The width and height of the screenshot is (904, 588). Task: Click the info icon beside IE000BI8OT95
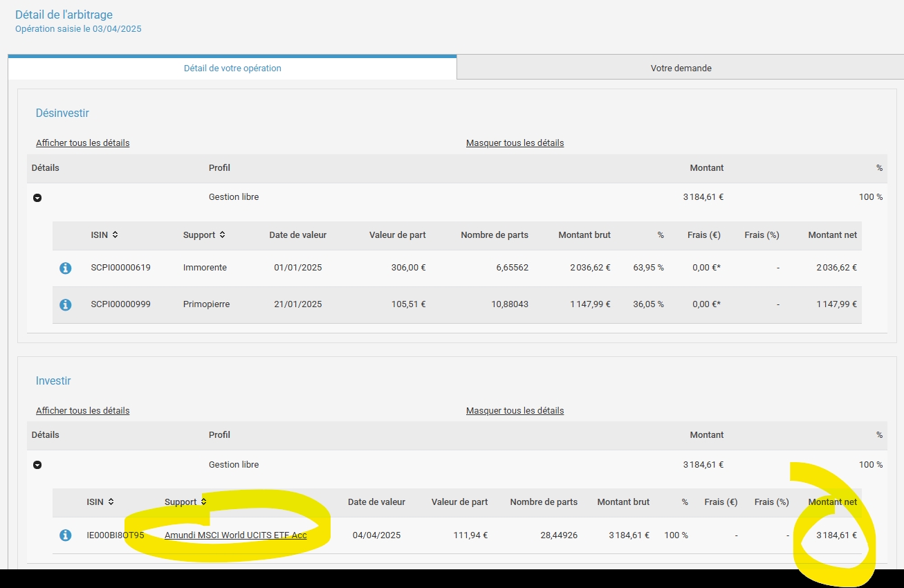65,535
